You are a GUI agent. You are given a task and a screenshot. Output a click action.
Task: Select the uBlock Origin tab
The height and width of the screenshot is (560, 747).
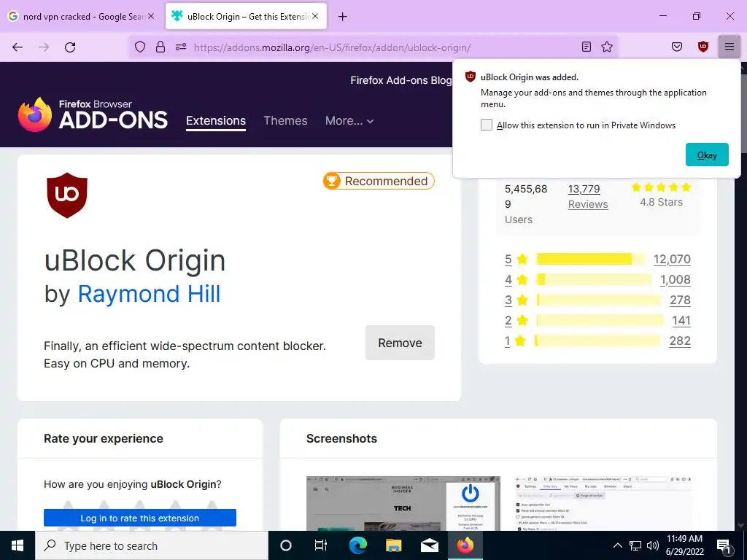[246, 16]
